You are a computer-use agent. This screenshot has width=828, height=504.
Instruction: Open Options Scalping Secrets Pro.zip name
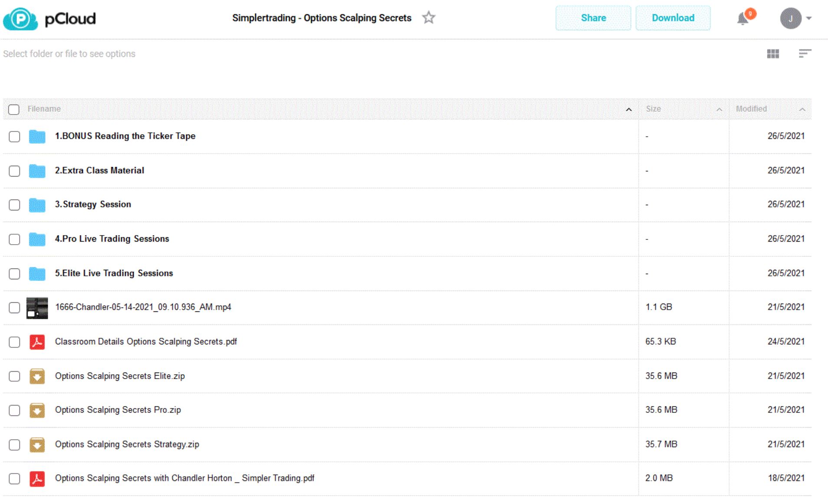(x=118, y=410)
